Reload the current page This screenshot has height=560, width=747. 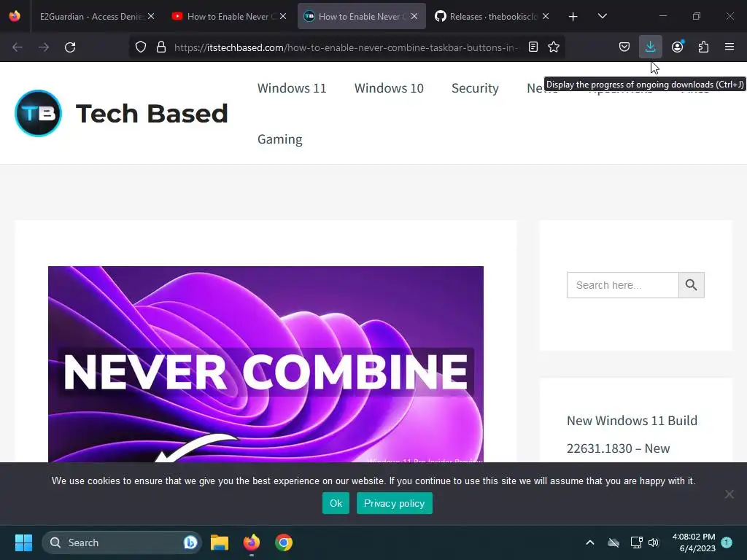click(70, 47)
